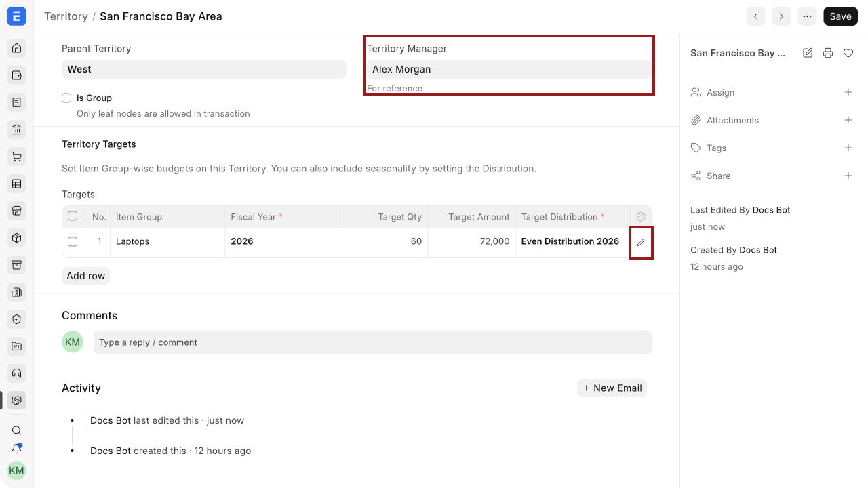Viewport: 868px width, 488px height.
Task: Open the projects folder icon in sidebar
Action: tap(17, 346)
